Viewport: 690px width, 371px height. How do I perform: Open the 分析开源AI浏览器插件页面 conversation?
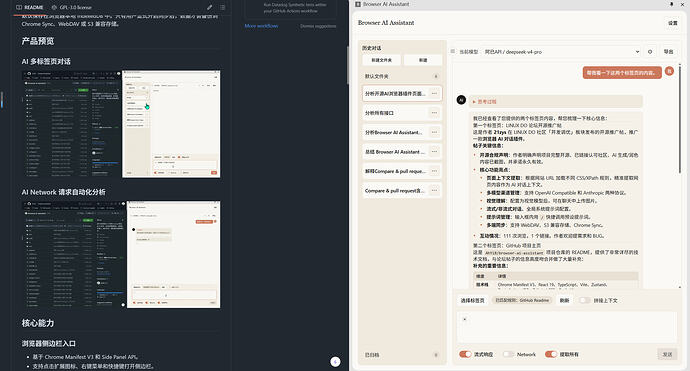(395, 93)
